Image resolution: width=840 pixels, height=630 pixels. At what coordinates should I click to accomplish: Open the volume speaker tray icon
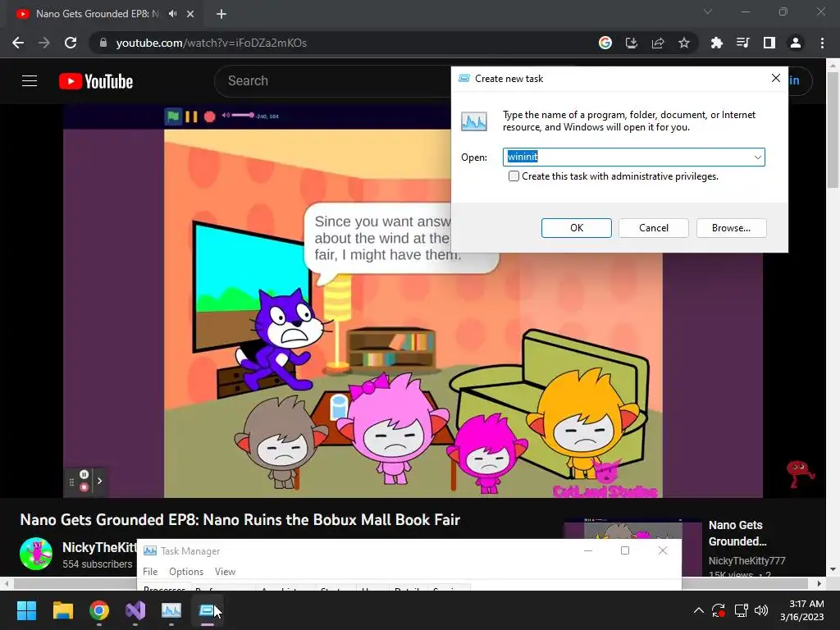(x=760, y=610)
